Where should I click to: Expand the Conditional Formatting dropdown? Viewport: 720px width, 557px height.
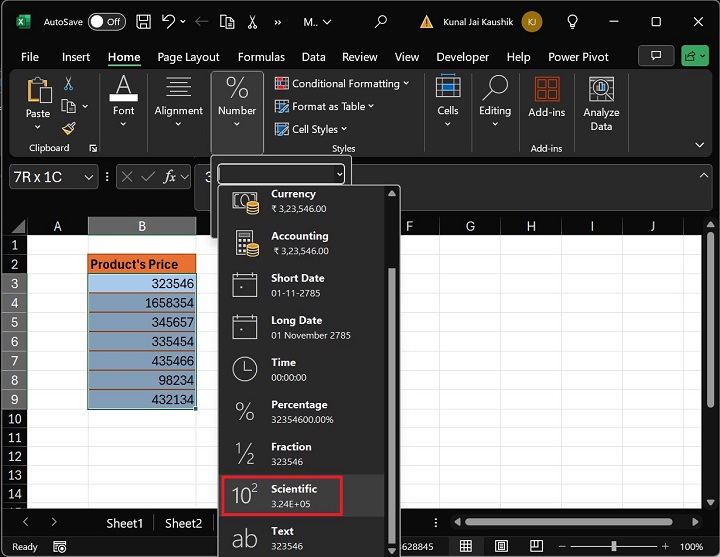tap(345, 84)
